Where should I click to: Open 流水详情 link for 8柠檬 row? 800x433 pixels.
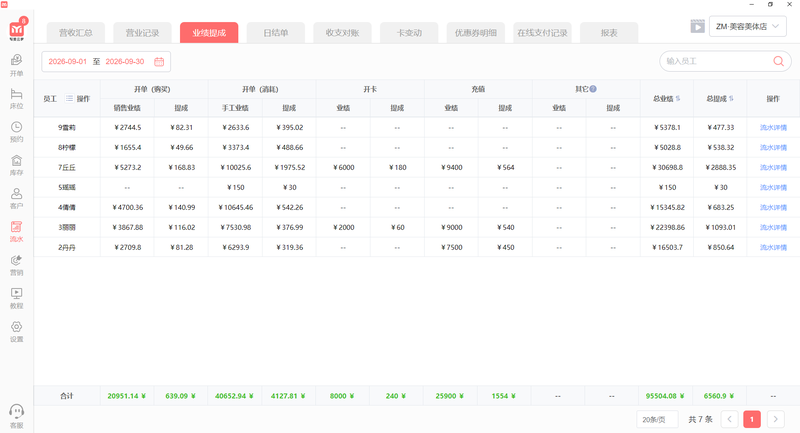click(773, 147)
